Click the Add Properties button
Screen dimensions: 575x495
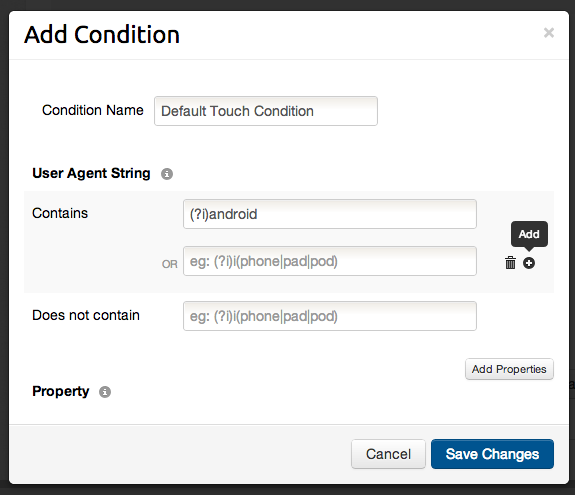point(509,369)
